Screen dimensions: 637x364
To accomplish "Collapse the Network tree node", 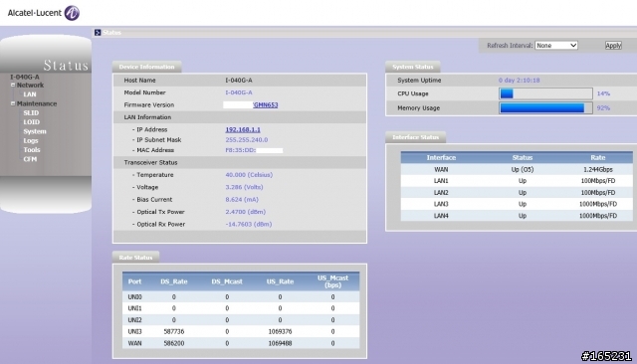I will point(13,86).
